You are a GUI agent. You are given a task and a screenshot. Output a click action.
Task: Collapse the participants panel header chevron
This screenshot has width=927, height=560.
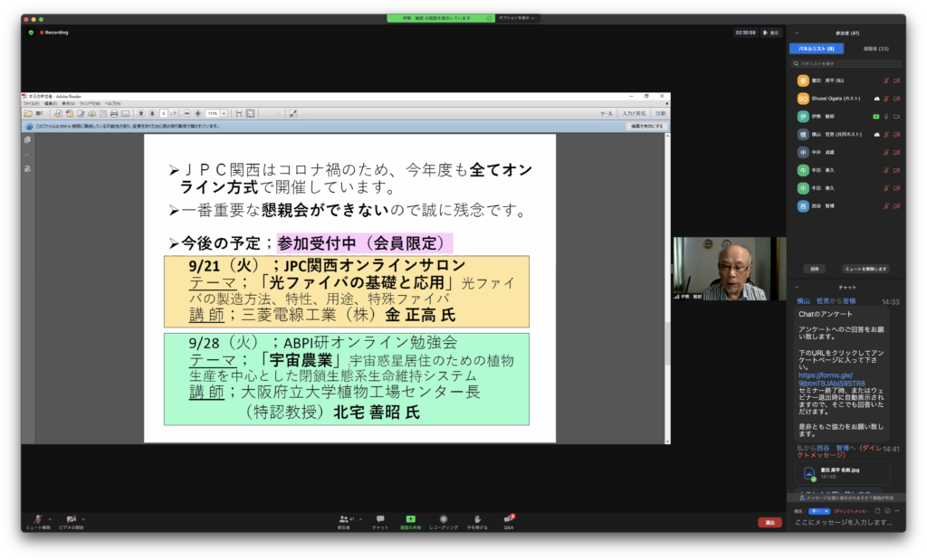pos(797,33)
